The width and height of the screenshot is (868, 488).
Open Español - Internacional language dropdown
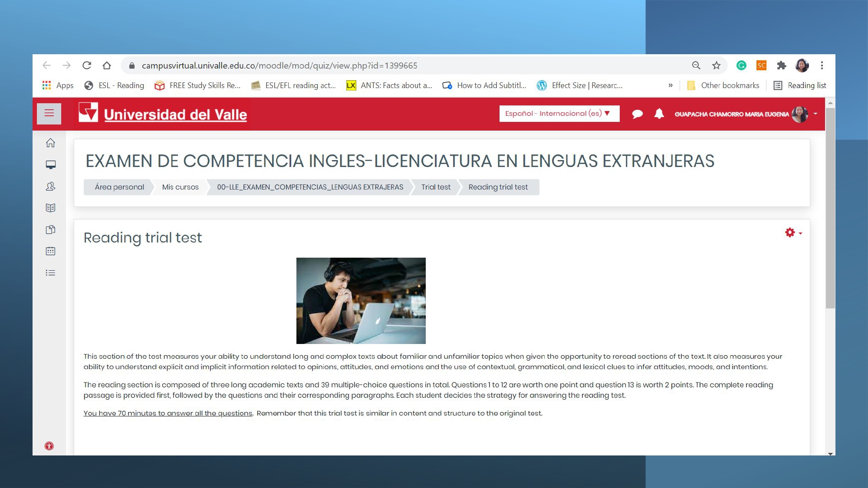click(559, 114)
